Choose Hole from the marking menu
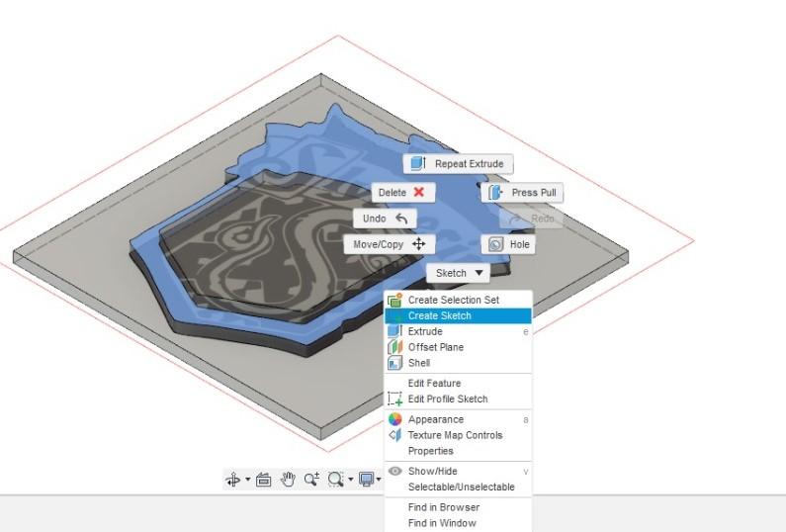 click(508, 244)
